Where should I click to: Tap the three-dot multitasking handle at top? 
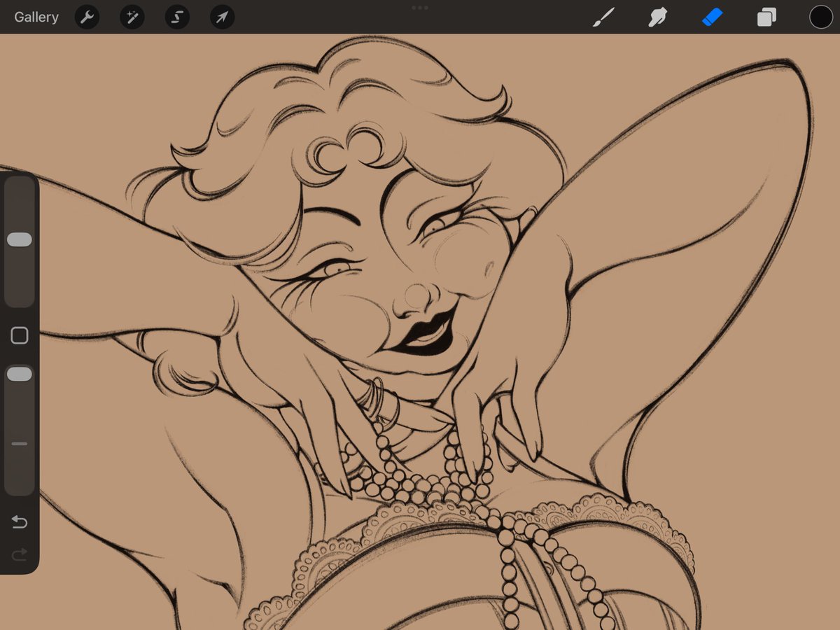pyautogui.click(x=420, y=7)
